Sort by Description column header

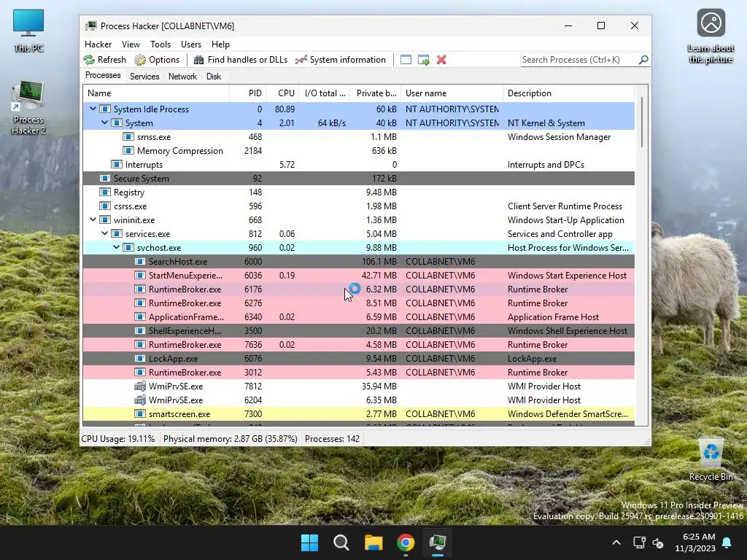[569, 93]
